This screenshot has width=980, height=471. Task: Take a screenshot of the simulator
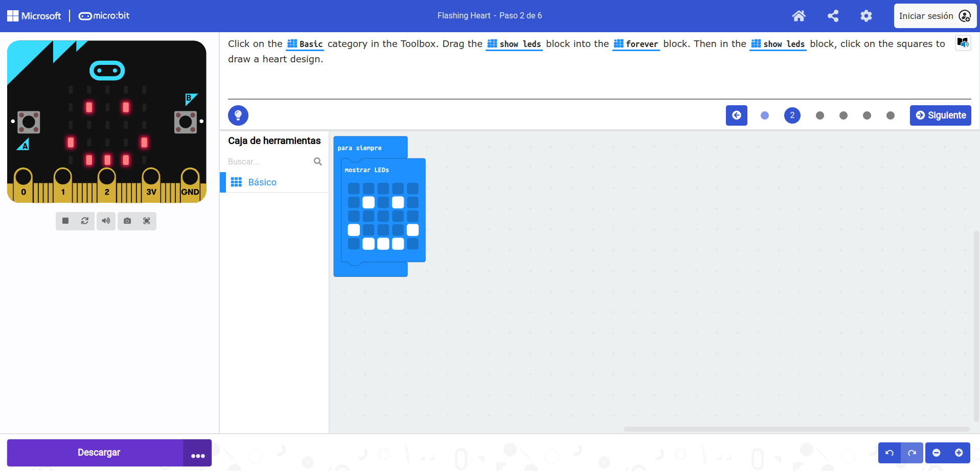coord(127,221)
